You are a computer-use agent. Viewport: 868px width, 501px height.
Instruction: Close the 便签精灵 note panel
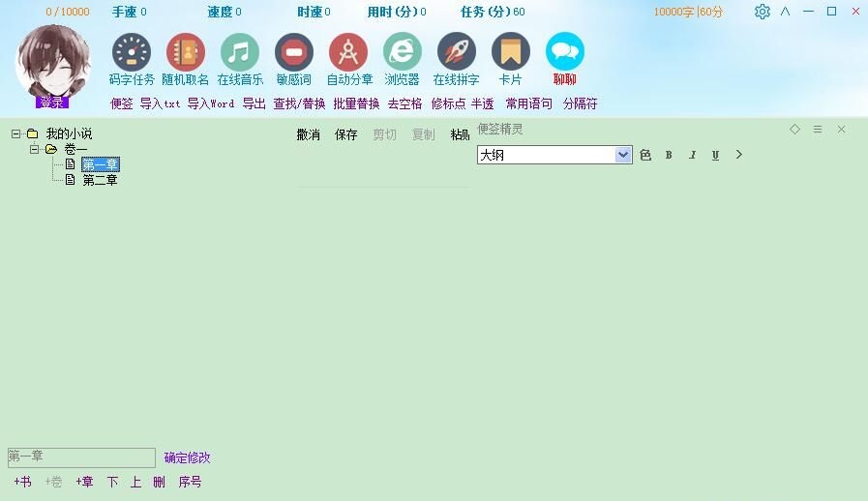(842, 129)
